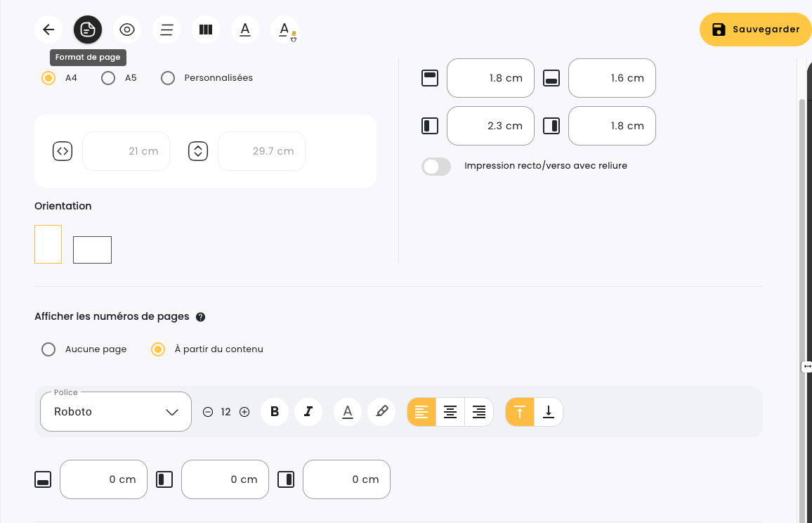This screenshot has width=812, height=523.
Task: Open the columns layout icon
Action: 206,30
